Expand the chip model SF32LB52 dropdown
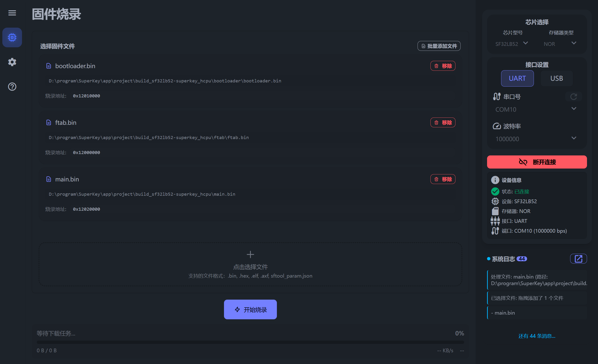598x364 pixels. coord(512,44)
